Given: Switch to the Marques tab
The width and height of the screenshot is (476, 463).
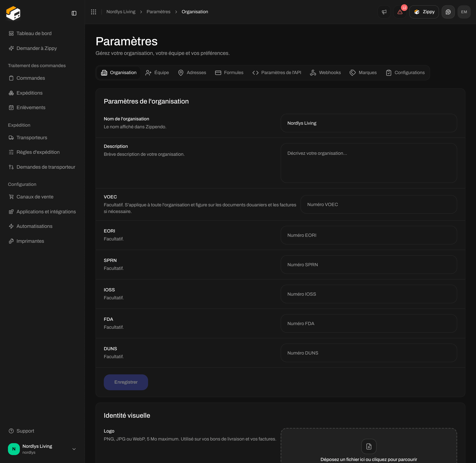Looking at the screenshot, I should tap(363, 73).
